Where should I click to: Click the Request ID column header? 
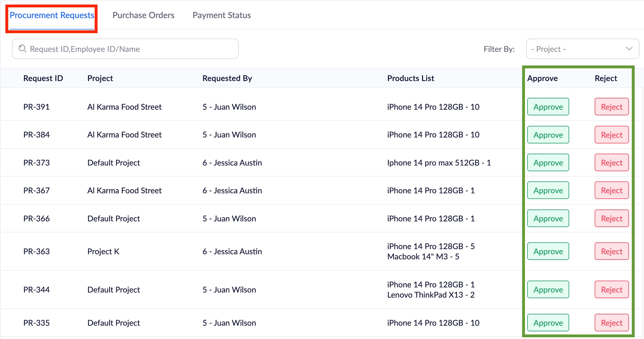(43, 78)
